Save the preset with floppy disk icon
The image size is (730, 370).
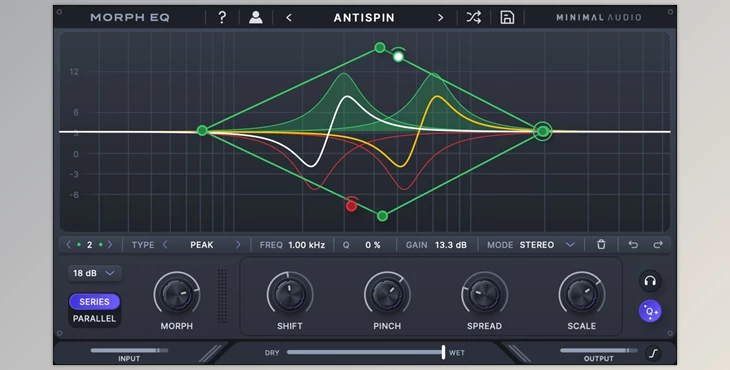[507, 18]
